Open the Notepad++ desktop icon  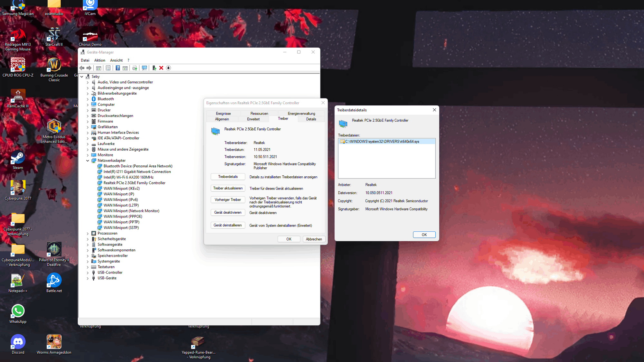18,283
